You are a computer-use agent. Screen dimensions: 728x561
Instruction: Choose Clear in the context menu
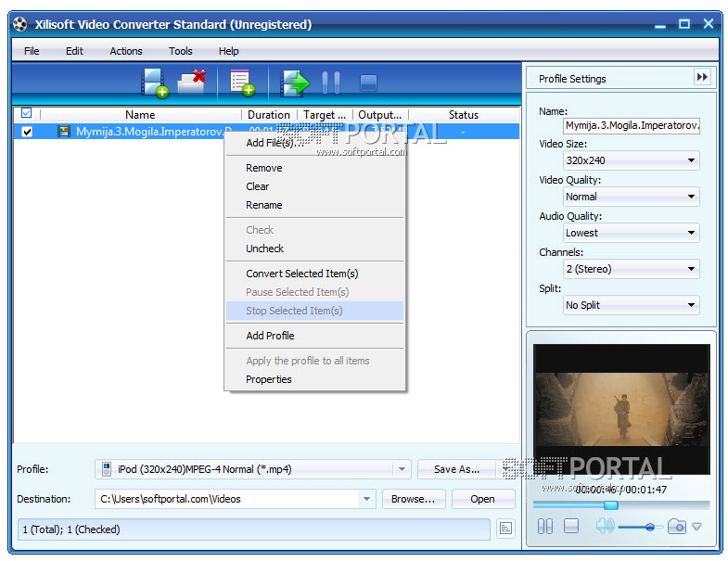pyautogui.click(x=314, y=186)
